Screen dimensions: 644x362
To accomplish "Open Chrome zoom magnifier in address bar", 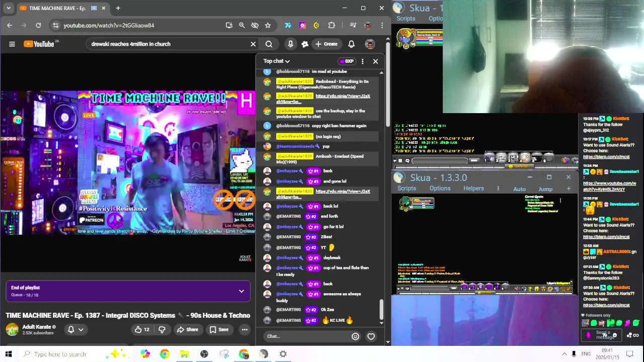I will tap(242, 25).
